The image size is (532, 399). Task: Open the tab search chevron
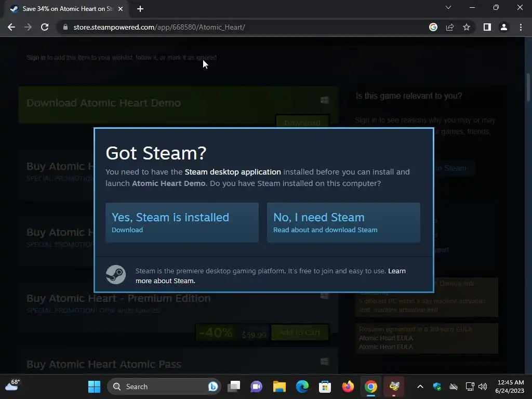click(x=448, y=7)
